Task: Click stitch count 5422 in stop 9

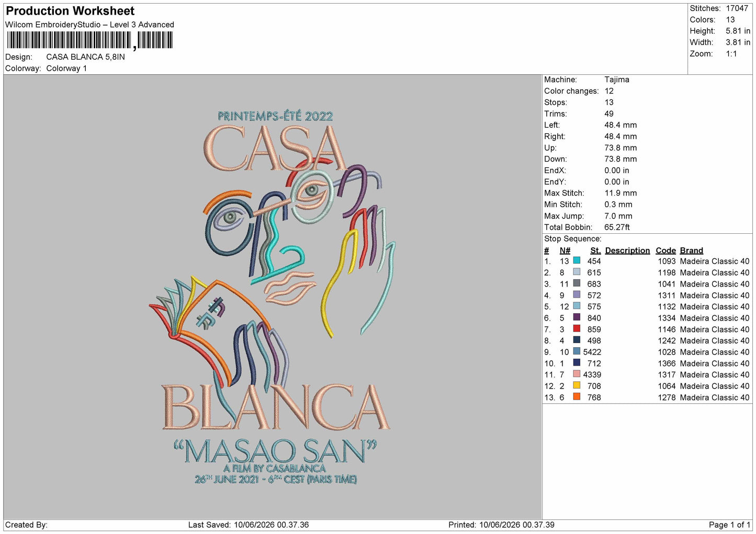Action: point(592,352)
